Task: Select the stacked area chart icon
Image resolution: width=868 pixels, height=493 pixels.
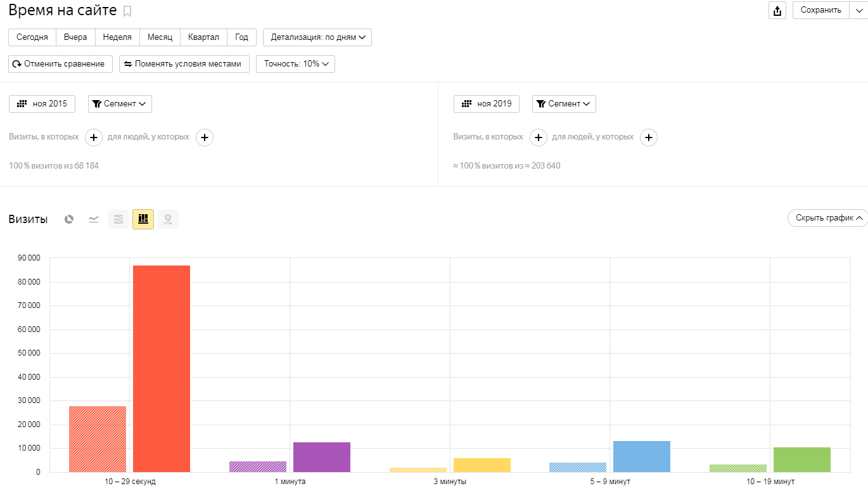Action: click(x=118, y=219)
